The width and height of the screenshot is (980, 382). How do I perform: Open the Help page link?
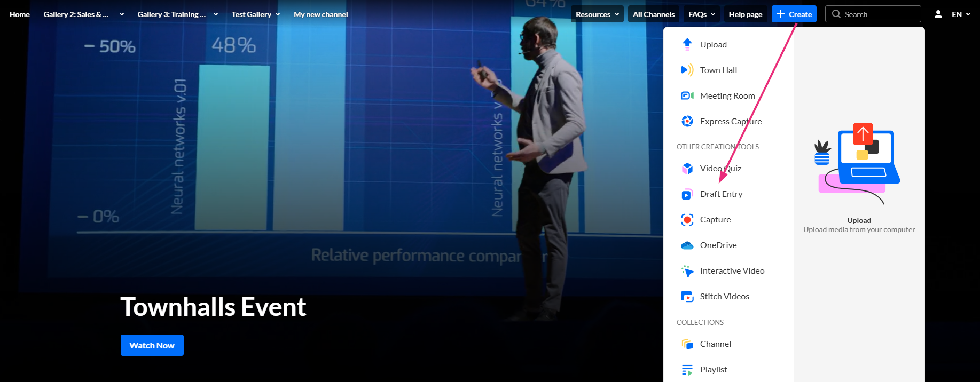[746, 14]
